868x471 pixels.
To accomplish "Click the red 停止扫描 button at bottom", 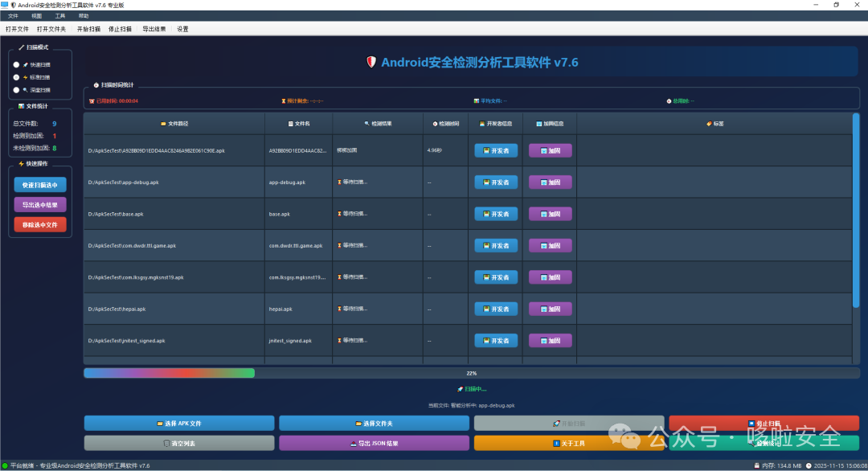I will point(764,424).
